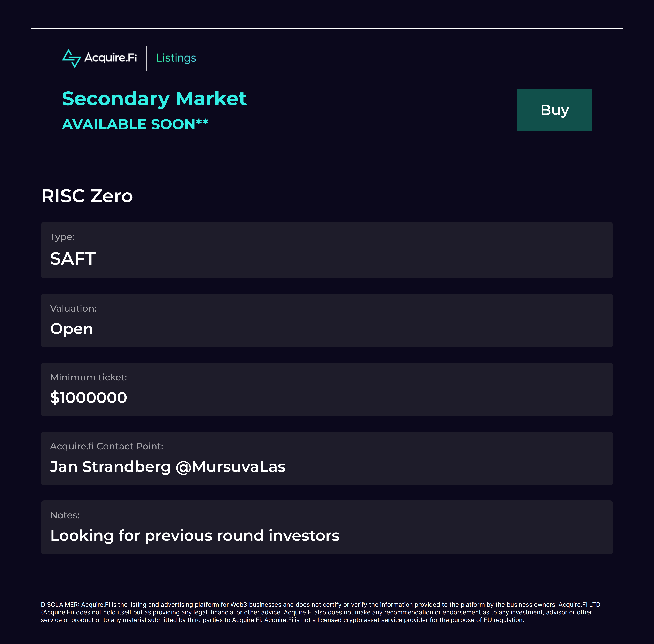Open the @MursuvaLas contact handle
Image resolution: width=654 pixels, height=644 pixels.
(231, 467)
